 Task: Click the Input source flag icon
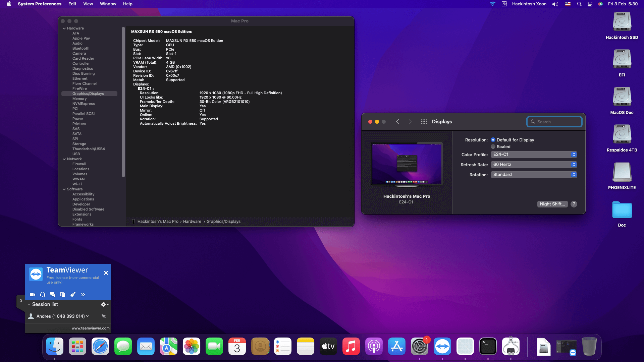pyautogui.click(x=568, y=4)
